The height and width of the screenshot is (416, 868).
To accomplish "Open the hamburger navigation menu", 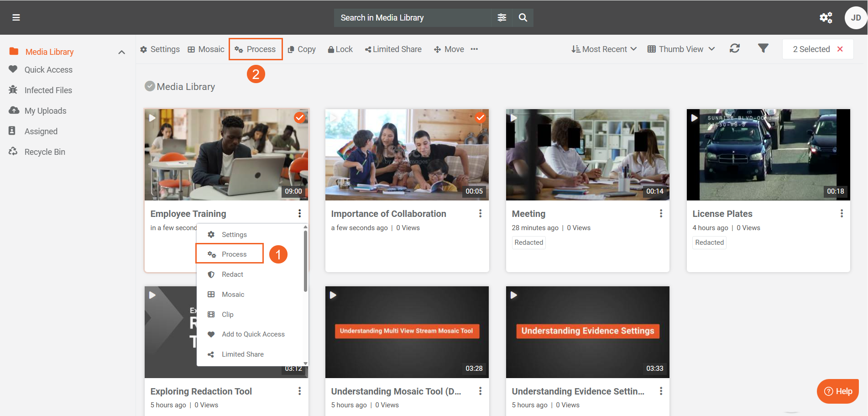I will tap(16, 17).
